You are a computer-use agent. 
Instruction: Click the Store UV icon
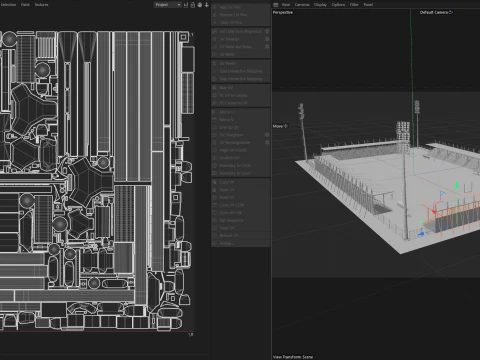pos(215,228)
